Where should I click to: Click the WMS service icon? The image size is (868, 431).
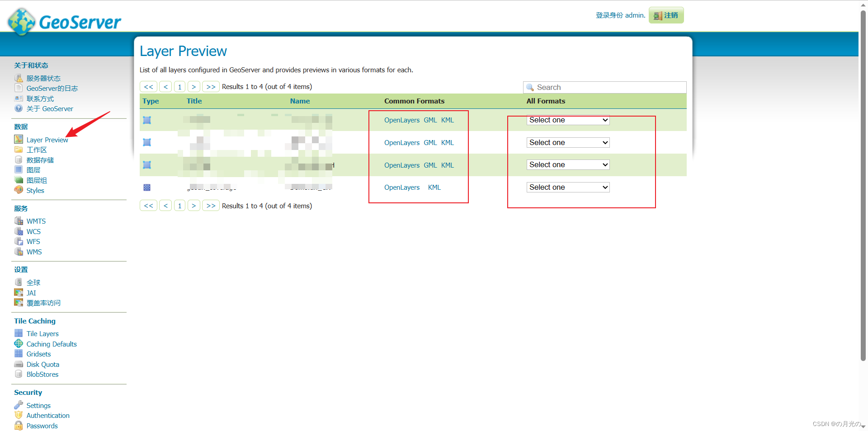click(19, 252)
